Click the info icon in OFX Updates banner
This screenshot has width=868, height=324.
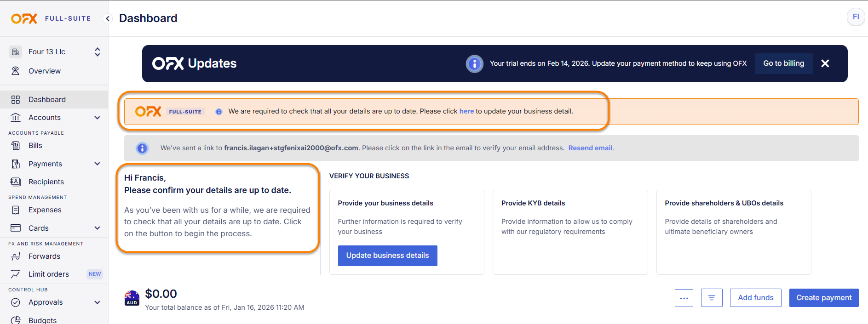point(474,64)
